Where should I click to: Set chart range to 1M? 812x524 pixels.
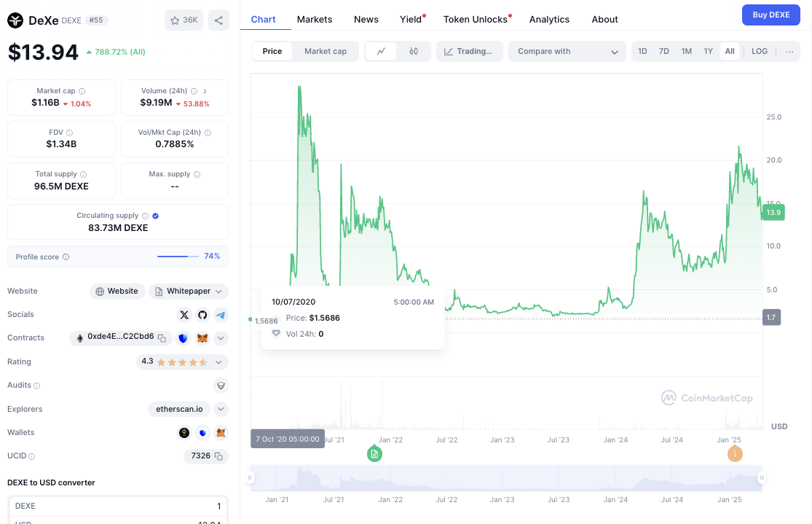tap(687, 51)
